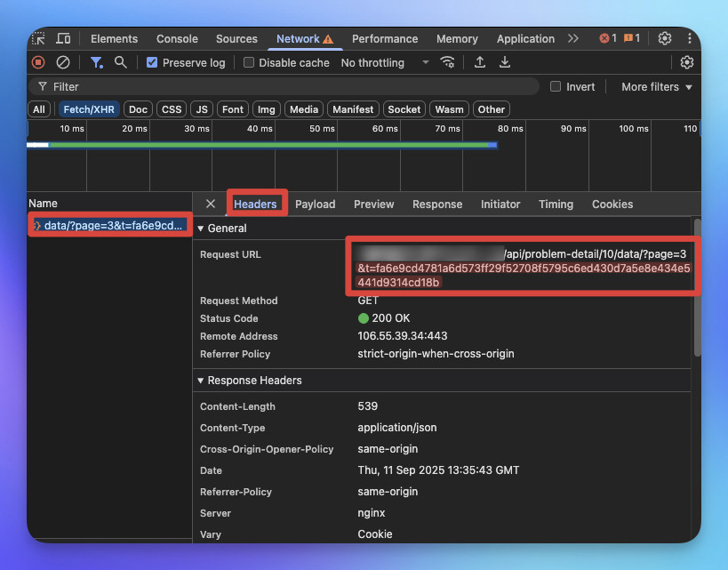The height and width of the screenshot is (570, 728).
Task: Filter requests by Font type
Action: click(x=233, y=109)
